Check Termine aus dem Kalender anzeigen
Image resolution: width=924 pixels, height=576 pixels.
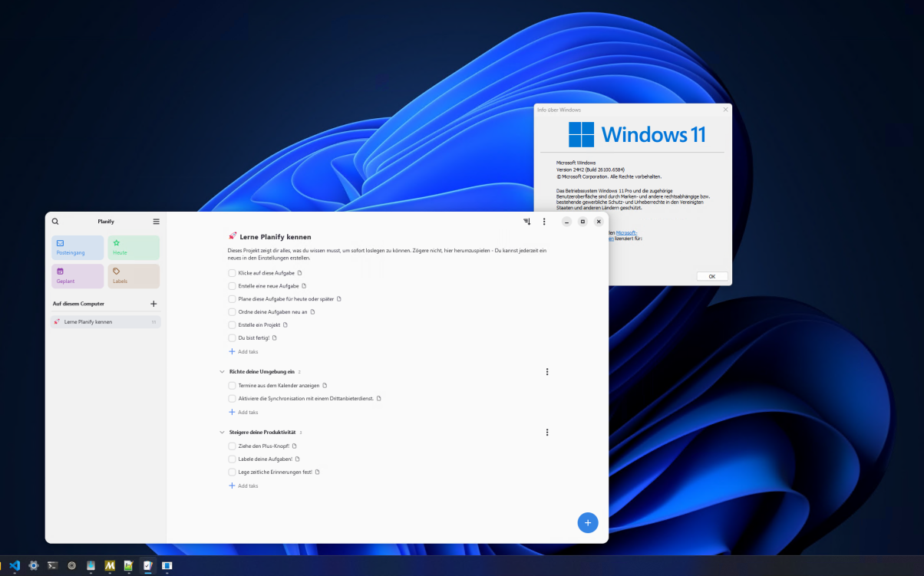point(232,385)
